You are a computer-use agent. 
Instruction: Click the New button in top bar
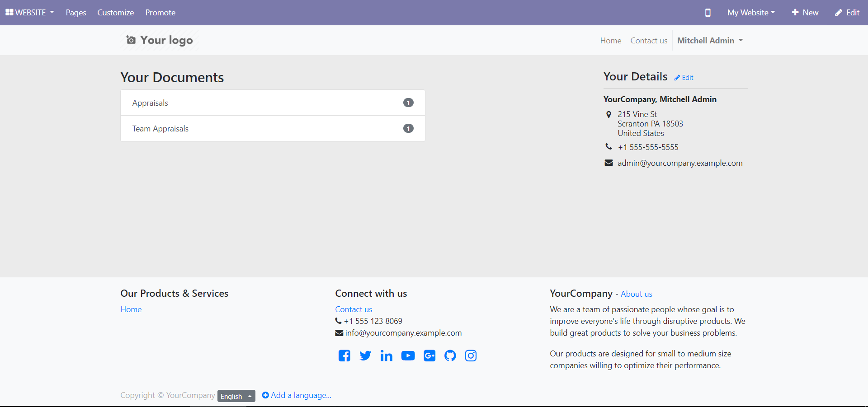805,13
